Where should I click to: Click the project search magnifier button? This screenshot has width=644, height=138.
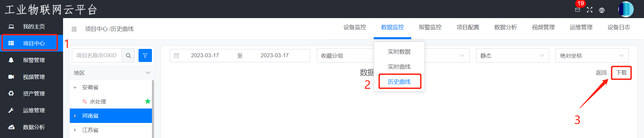pyautogui.click(x=128, y=56)
